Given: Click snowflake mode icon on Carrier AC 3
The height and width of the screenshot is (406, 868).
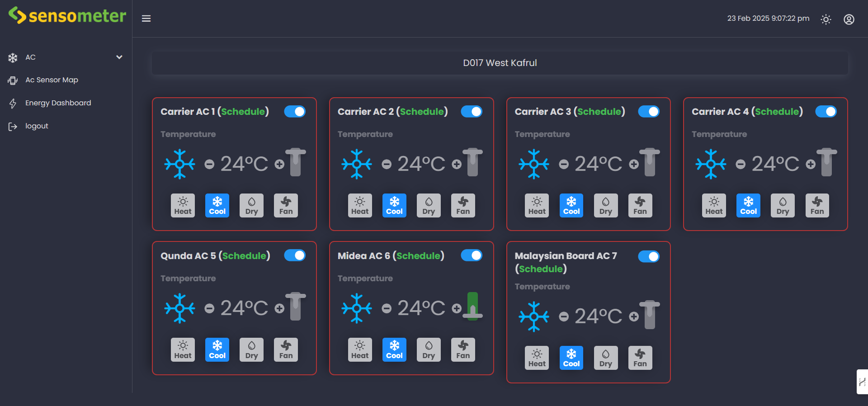Looking at the screenshot, I should pyautogui.click(x=534, y=164).
